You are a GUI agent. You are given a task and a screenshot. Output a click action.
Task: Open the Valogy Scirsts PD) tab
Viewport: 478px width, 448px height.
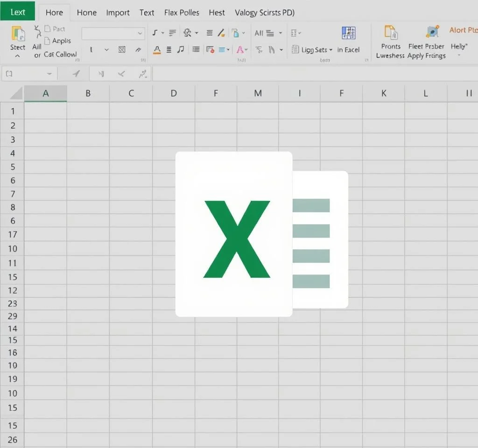[x=265, y=13]
